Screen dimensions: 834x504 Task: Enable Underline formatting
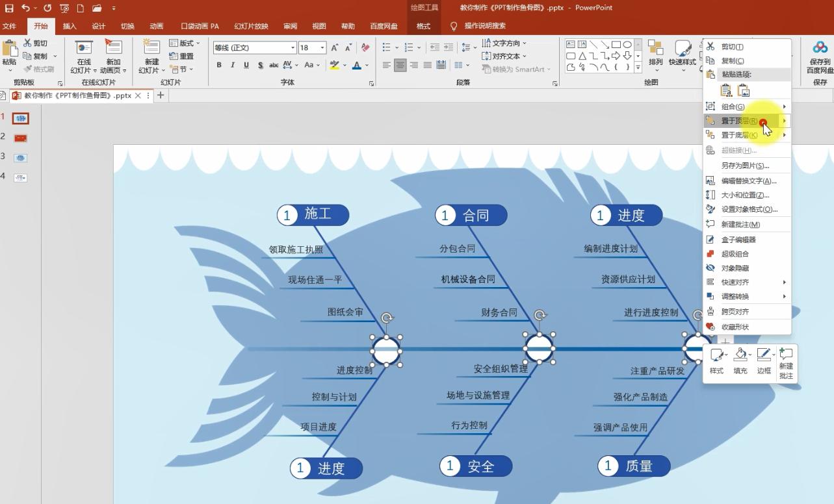click(246, 65)
